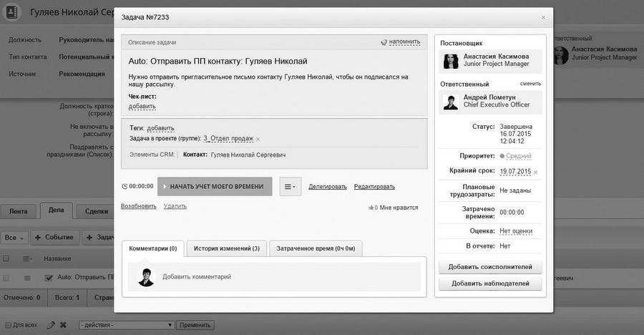Click the 'Делегировать' link
The width and height of the screenshot is (644, 335).
327,187
